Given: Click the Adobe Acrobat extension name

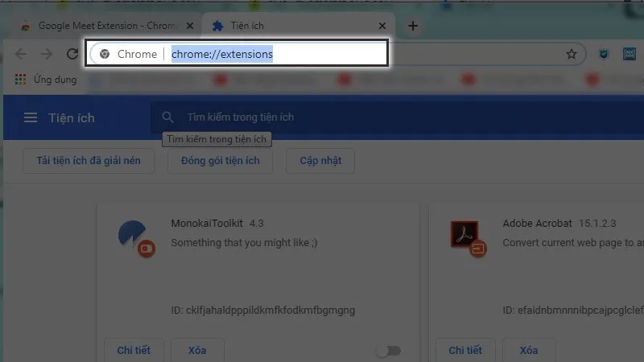Looking at the screenshot, I should 537,224.
